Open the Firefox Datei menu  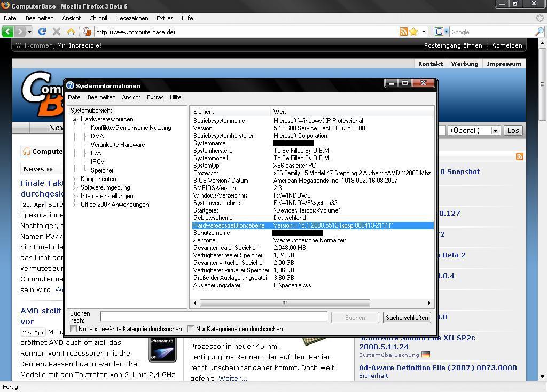(x=11, y=18)
